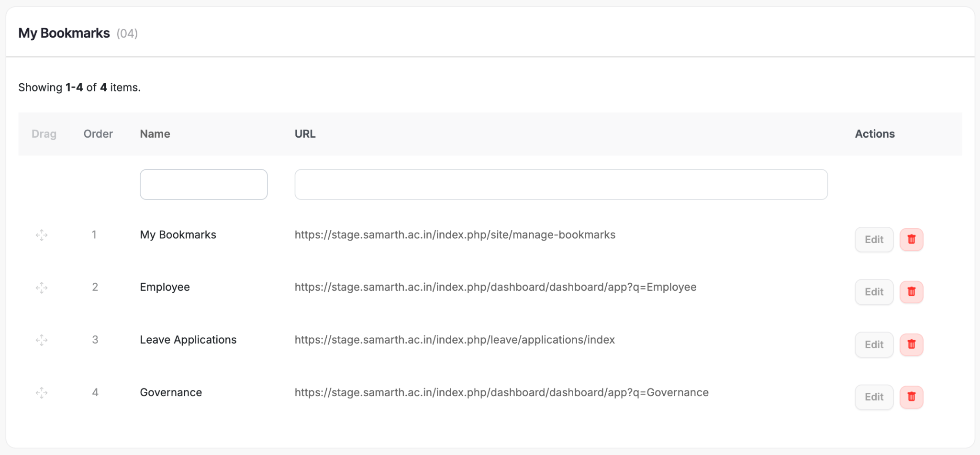
Task: Click the Employee dashboard URL
Action: click(495, 287)
